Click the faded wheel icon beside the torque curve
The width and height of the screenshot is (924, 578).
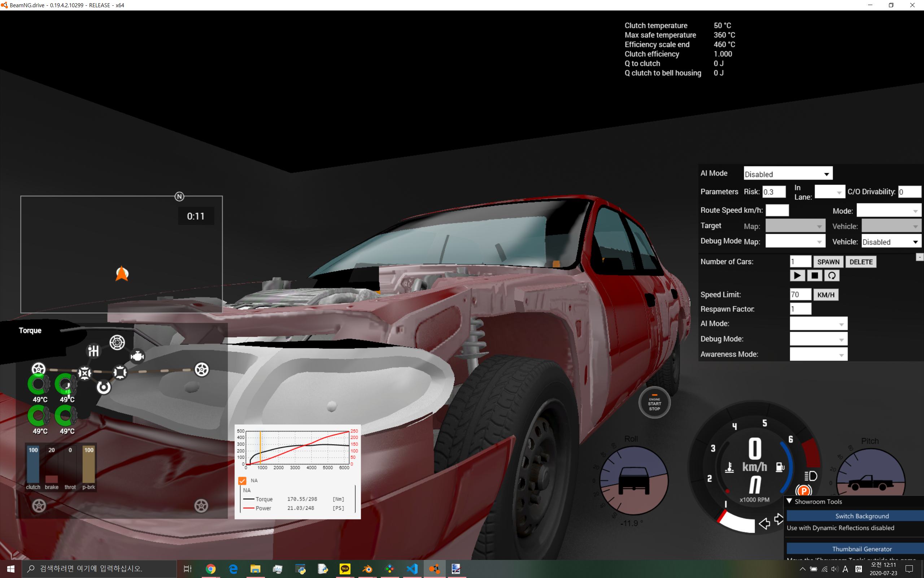click(201, 506)
